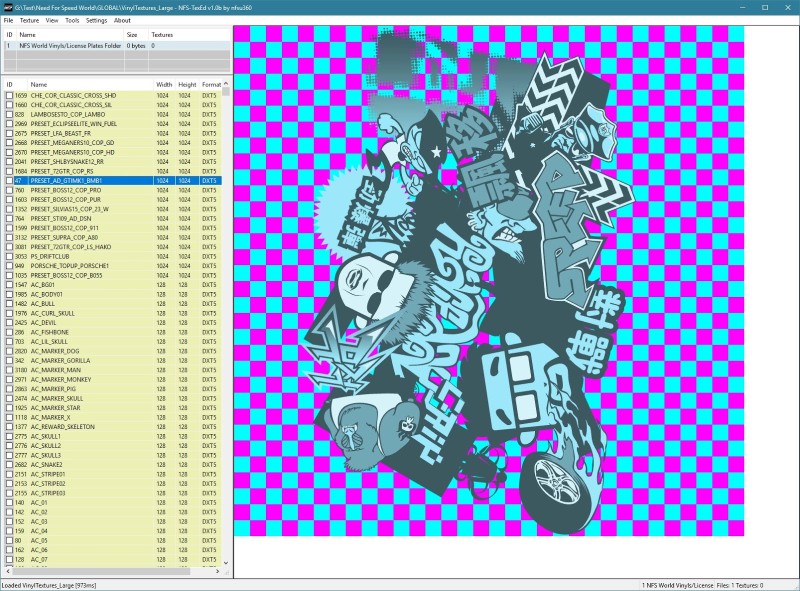The width and height of the screenshot is (800, 591).
Task: Tick checkbox for CHE_COR_CLASSIC_CROSS_SHD
Action: [9, 95]
